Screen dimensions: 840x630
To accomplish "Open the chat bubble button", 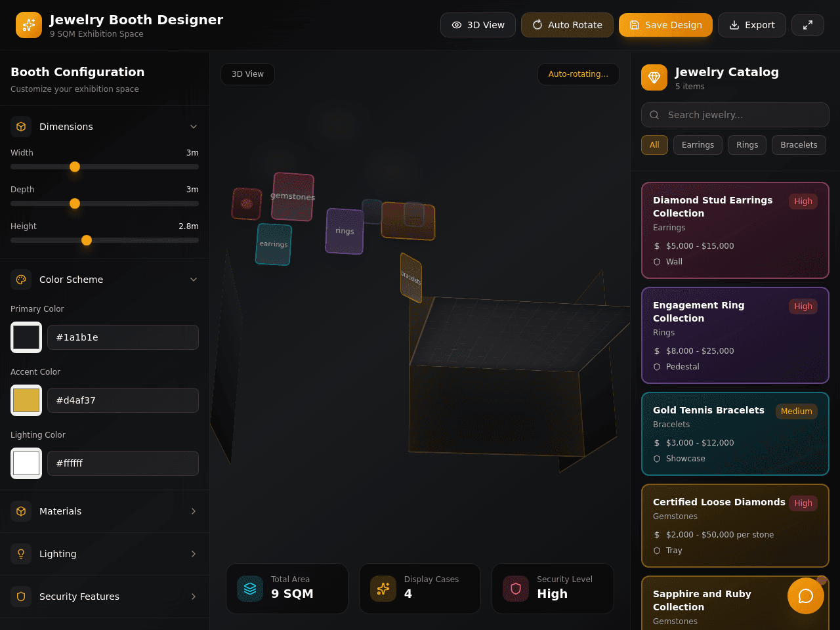I will [x=806, y=596].
